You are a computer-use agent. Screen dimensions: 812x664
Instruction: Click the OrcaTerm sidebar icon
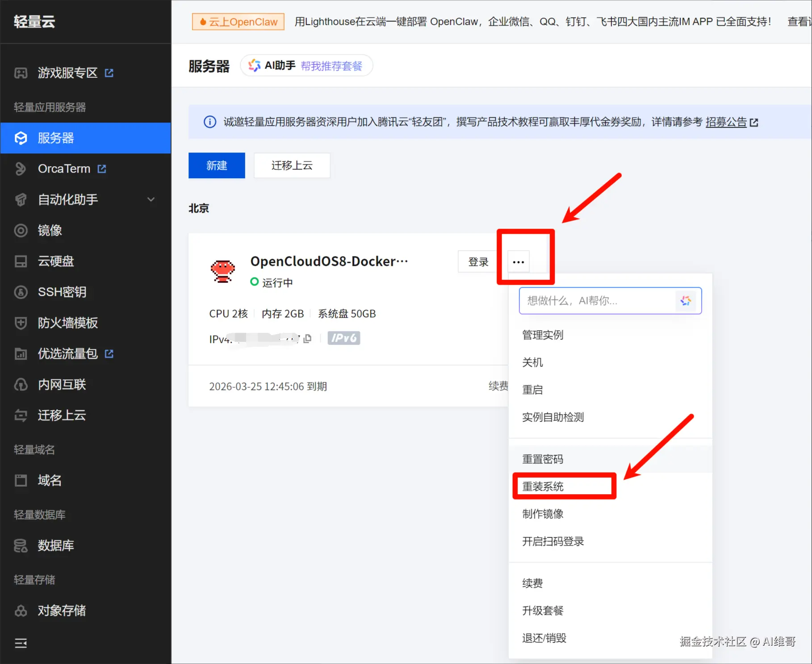point(21,169)
